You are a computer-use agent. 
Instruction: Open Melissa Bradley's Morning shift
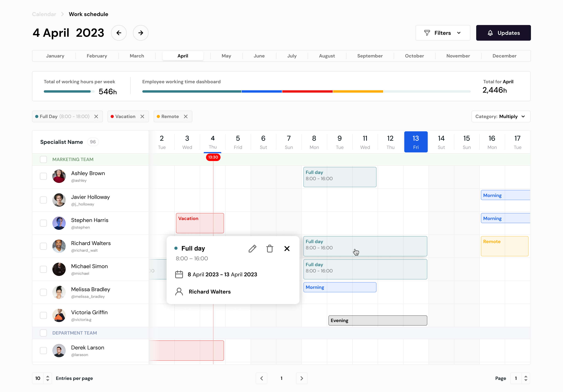(340, 287)
